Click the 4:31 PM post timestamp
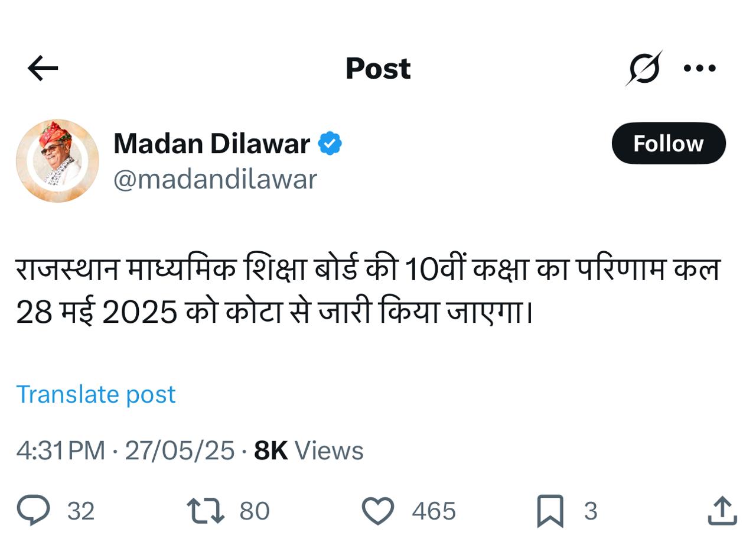Screen dimensions: 756x548 point(60,451)
